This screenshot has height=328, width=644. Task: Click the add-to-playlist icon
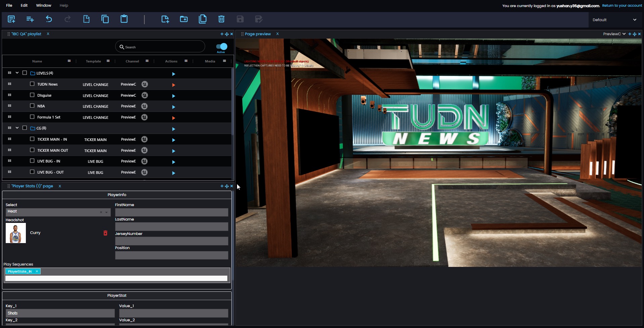pyautogui.click(x=30, y=19)
